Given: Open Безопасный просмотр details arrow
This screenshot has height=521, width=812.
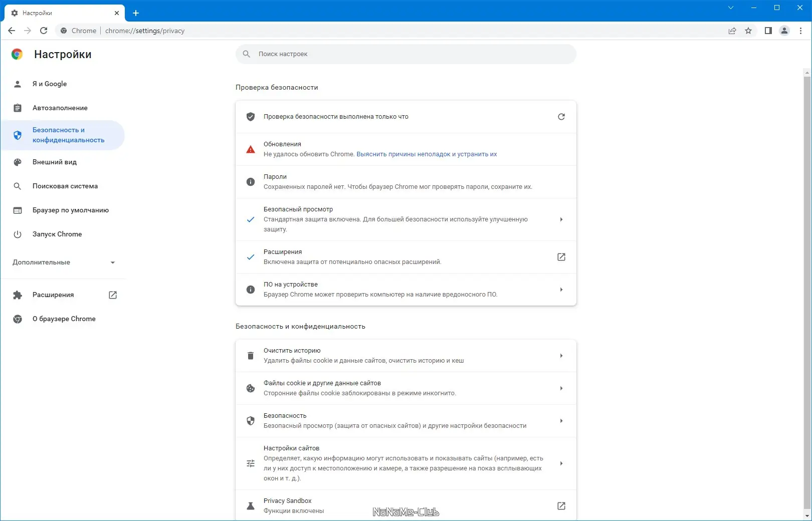Looking at the screenshot, I should (561, 219).
